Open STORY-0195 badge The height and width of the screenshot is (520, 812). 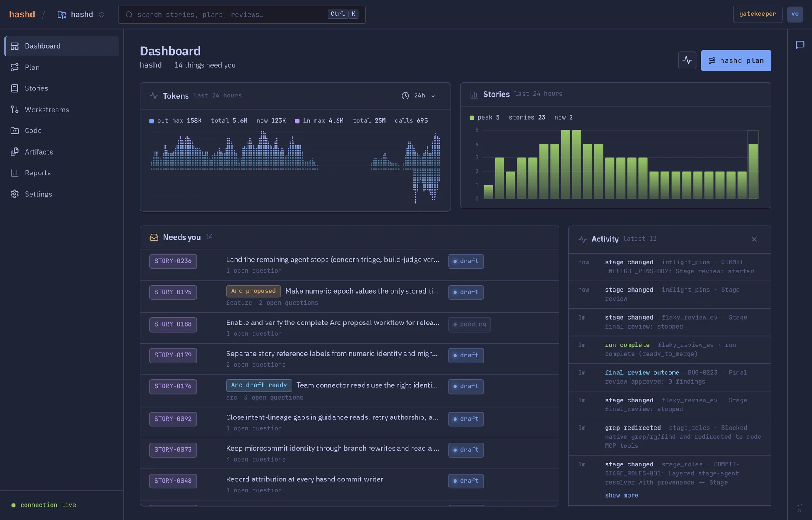[x=173, y=292]
